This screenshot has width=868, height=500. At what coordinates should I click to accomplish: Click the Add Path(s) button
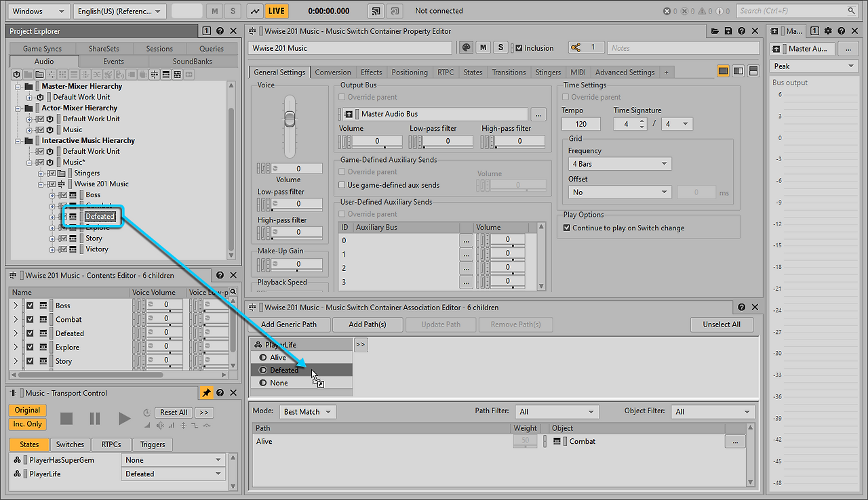(367, 325)
